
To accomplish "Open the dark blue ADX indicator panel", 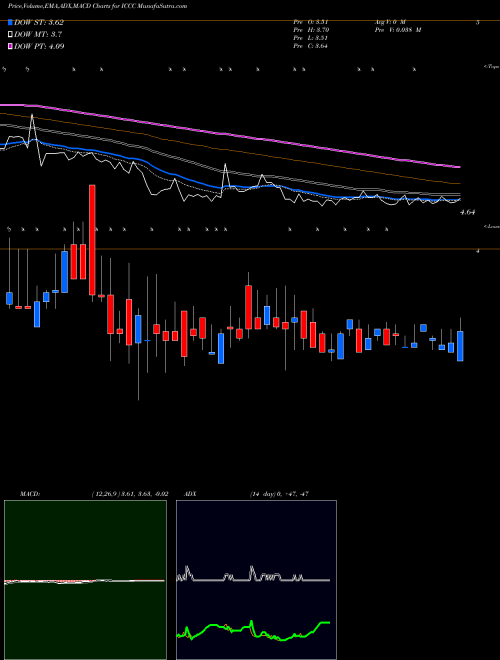I will [256, 580].
